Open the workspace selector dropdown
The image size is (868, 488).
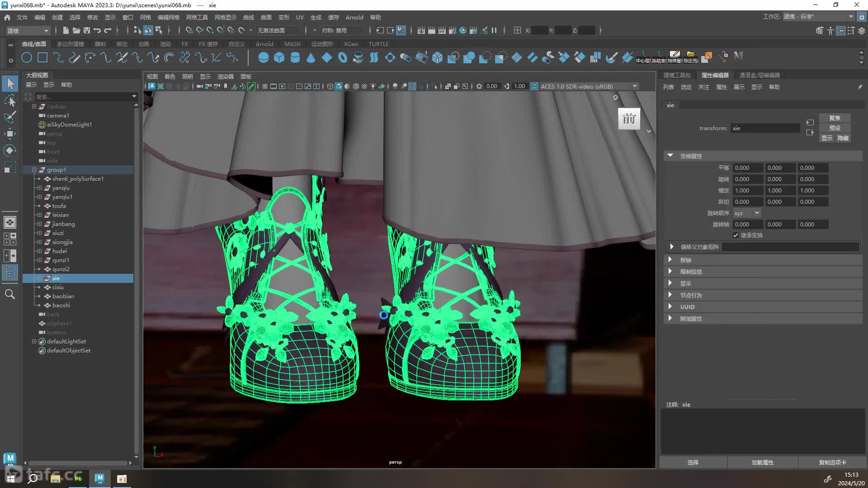click(x=819, y=17)
